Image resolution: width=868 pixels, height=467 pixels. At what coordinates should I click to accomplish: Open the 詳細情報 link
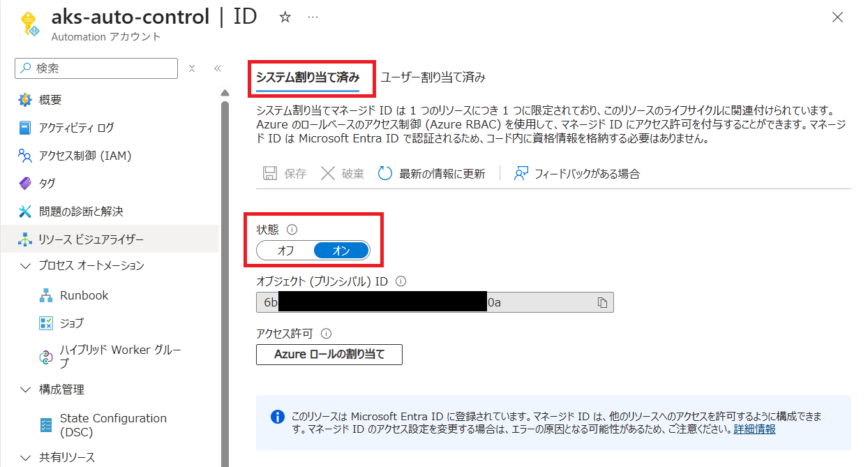point(754,429)
